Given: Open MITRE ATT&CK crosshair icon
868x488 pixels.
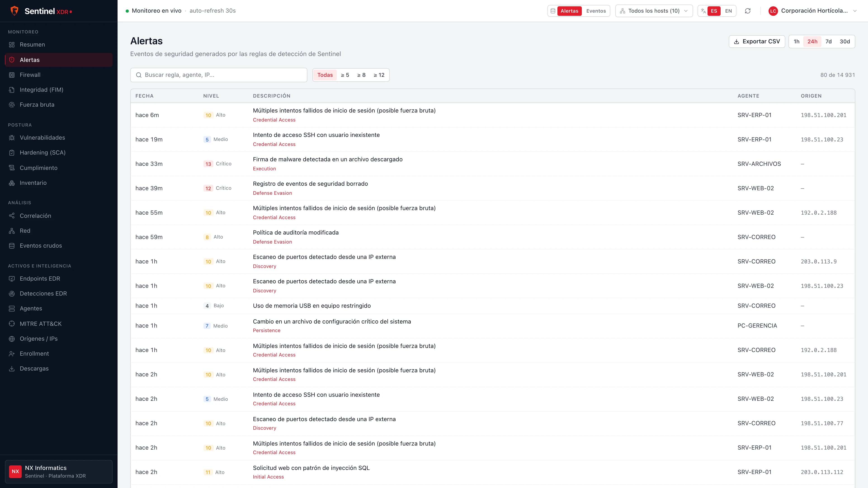Looking at the screenshot, I should [12, 324].
